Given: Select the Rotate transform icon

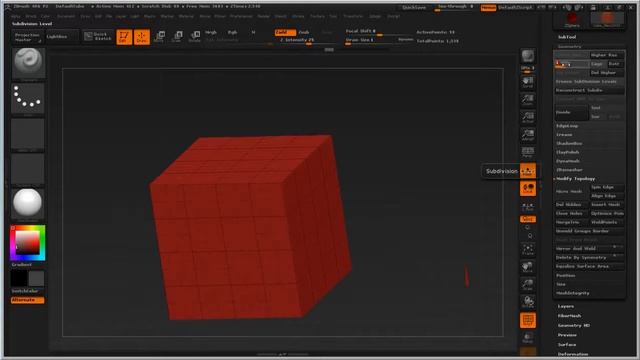Looking at the screenshot, I should pos(195,37).
